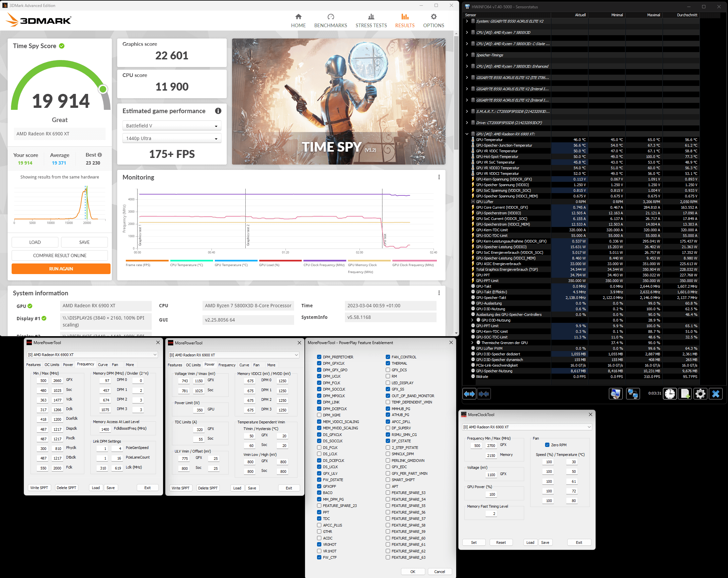
Task: Open Fan tab in middle MorePowerTool window
Action: pyautogui.click(x=256, y=365)
